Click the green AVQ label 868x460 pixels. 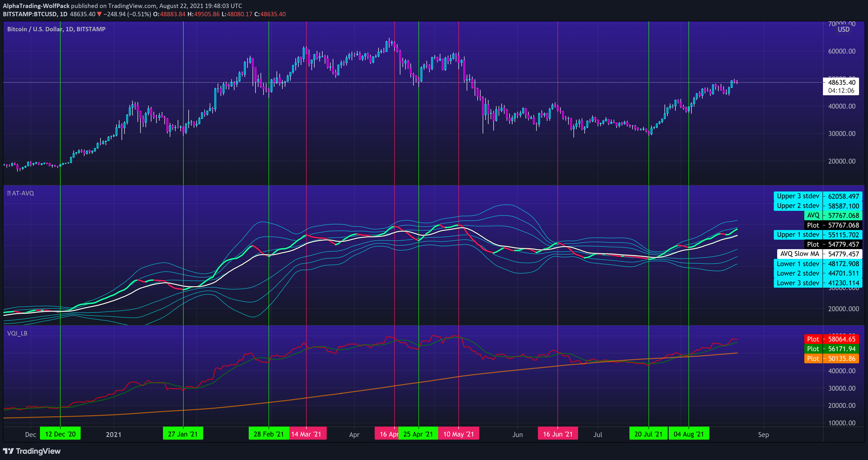point(813,215)
